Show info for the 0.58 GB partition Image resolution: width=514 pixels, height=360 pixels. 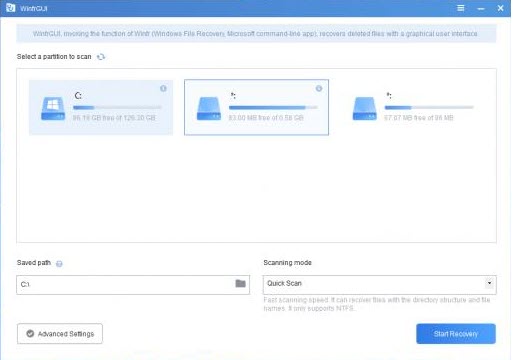(319, 88)
